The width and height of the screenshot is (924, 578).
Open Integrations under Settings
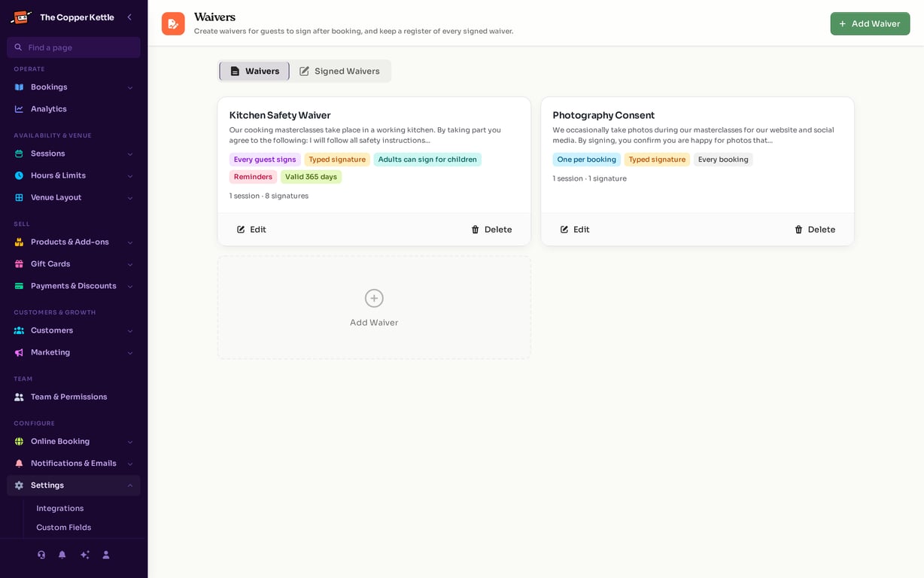point(60,508)
